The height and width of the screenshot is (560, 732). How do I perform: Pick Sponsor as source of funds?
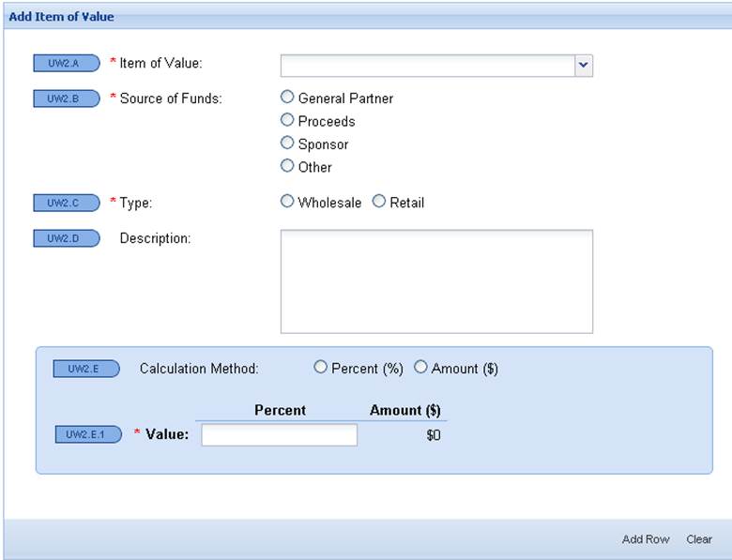(x=288, y=144)
